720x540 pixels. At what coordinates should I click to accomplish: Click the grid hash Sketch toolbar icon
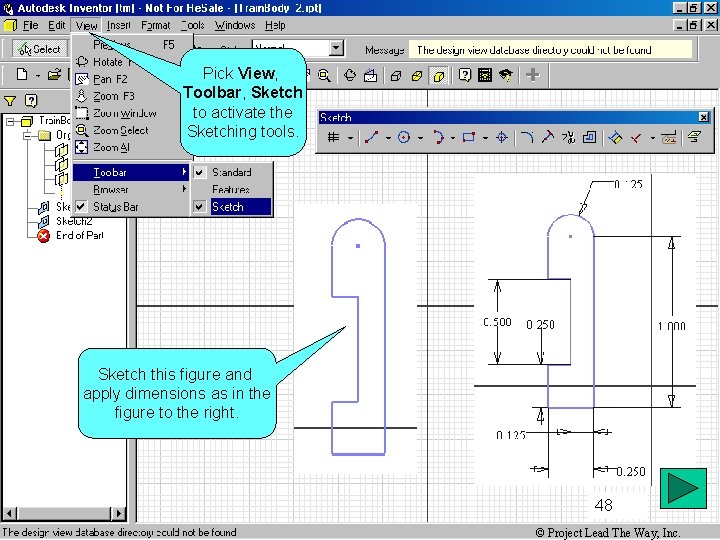click(334, 137)
